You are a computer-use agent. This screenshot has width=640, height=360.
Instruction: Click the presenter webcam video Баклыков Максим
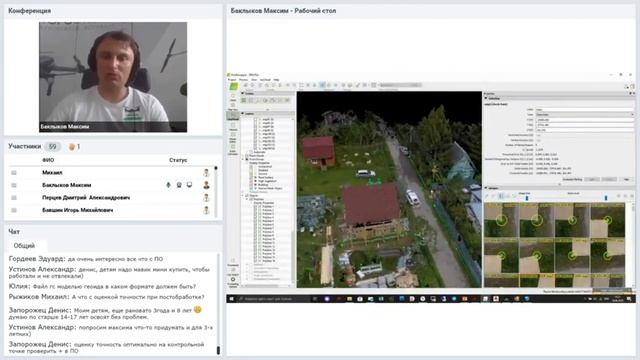[x=113, y=77]
